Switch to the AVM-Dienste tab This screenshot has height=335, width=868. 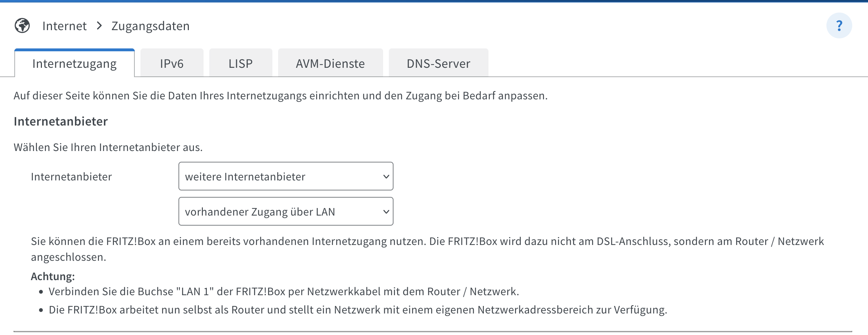330,63
